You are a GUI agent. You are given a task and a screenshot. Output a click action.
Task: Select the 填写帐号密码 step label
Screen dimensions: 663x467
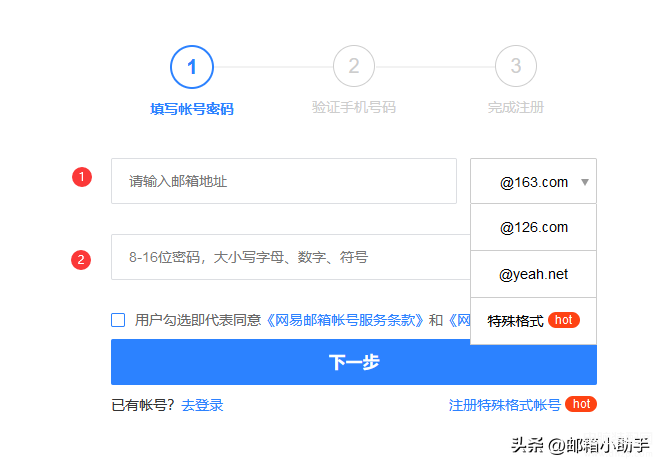coord(192,108)
